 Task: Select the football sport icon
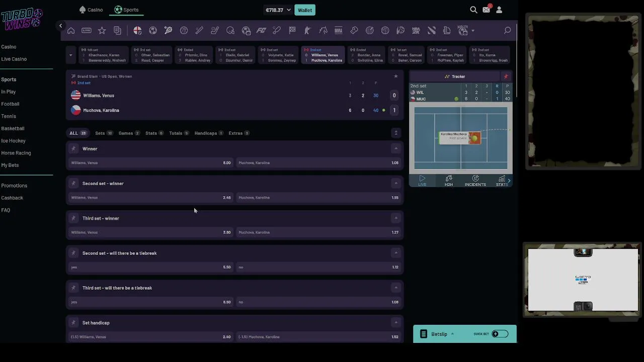153,31
